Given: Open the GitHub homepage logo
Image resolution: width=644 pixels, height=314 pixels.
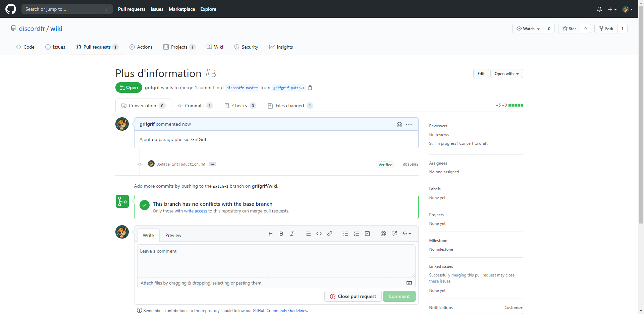Looking at the screenshot, I should click(11, 9).
